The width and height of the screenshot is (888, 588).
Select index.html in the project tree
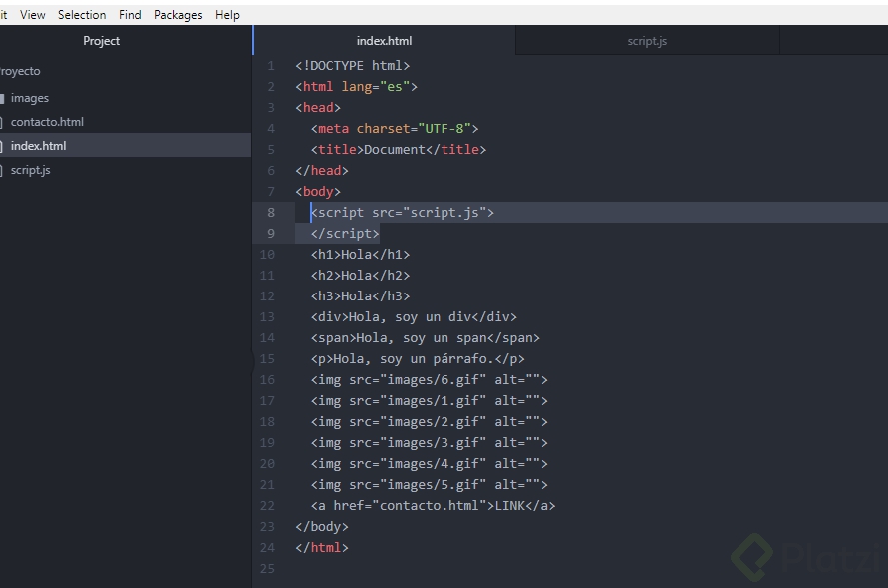pyautogui.click(x=125, y=146)
